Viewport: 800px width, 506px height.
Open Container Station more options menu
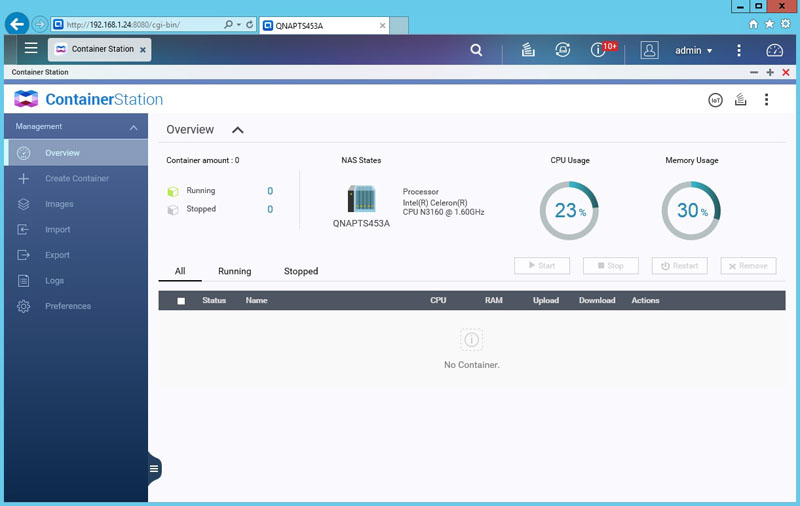[x=766, y=99]
